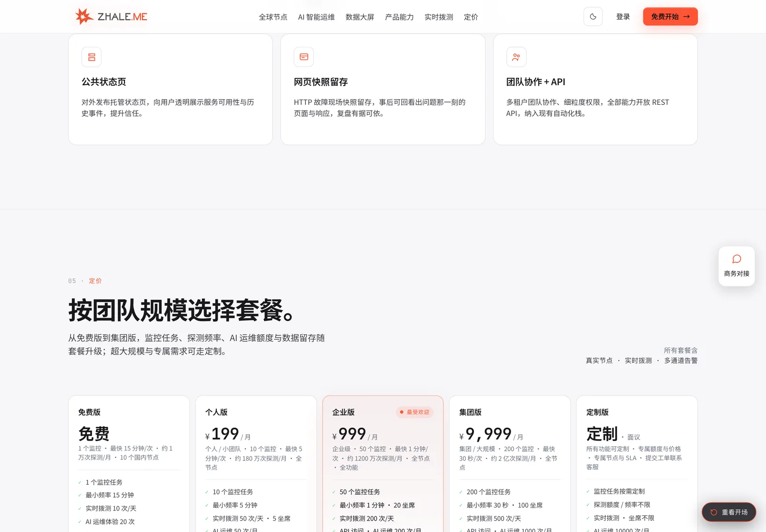Select the 个人版 plan title
The height and width of the screenshot is (532, 766).
(216, 412)
